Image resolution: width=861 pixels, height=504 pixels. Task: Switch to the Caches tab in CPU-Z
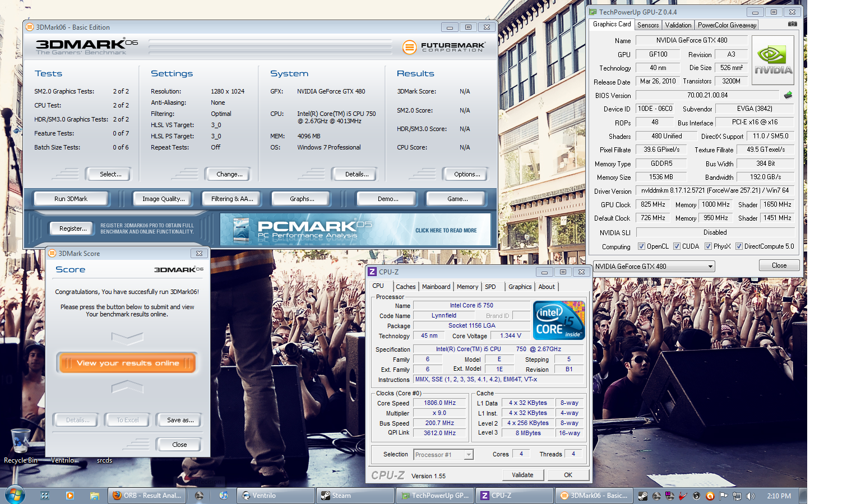coord(406,287)
